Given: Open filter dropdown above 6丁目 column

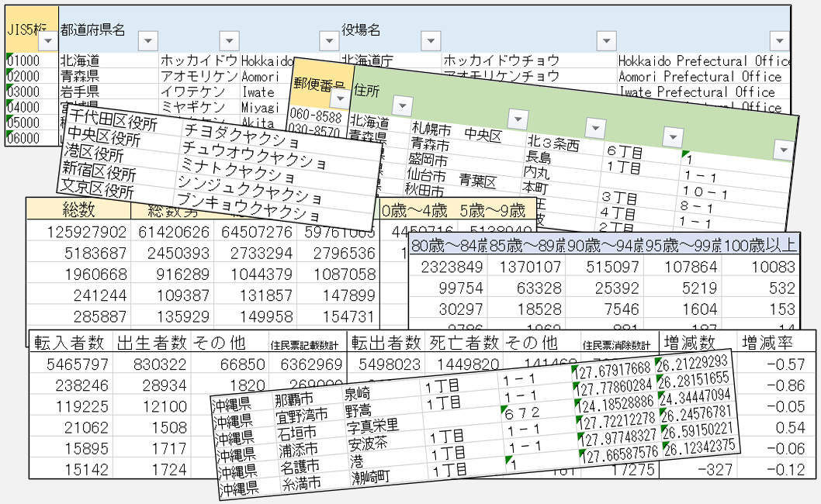Looking at the screenshot, I should (672, 137).
